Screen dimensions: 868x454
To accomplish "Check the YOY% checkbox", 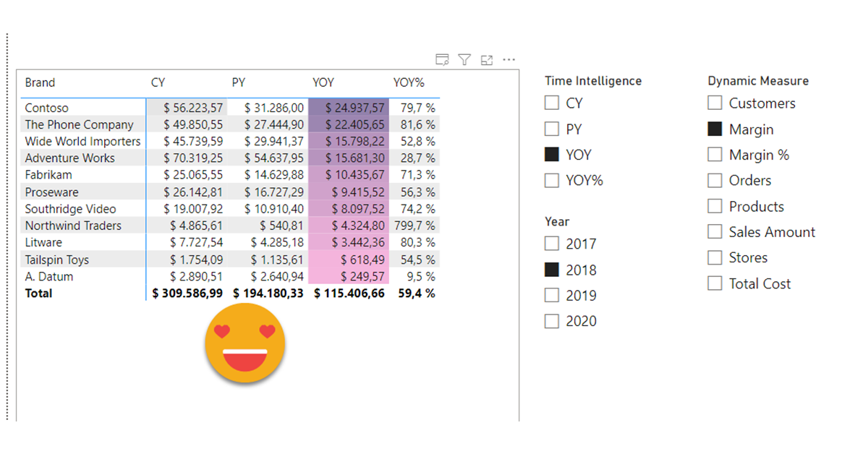I will (551, 180).
